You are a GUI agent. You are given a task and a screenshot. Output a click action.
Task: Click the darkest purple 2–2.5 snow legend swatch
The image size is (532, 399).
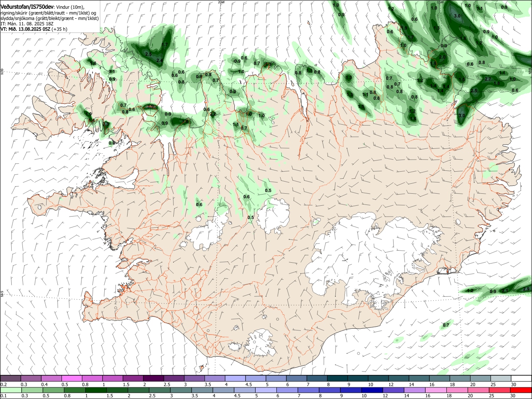[x=153, y=378]
